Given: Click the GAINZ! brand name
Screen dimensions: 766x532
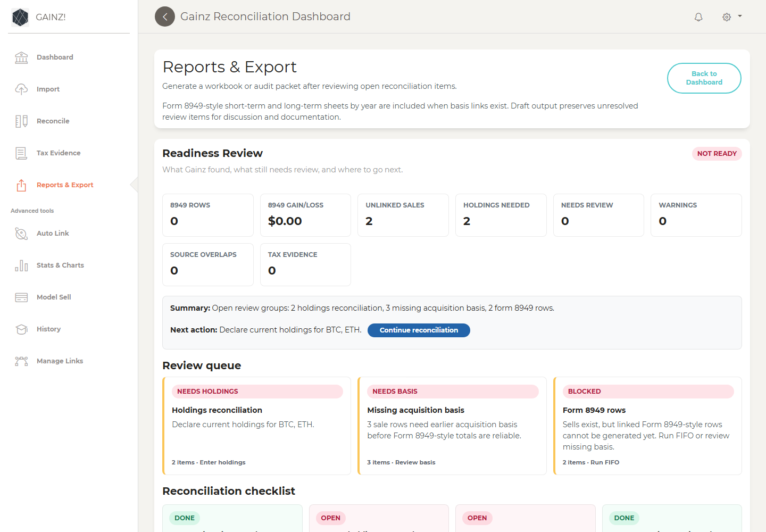Looking at the screenshot, I should click(51, 17).
